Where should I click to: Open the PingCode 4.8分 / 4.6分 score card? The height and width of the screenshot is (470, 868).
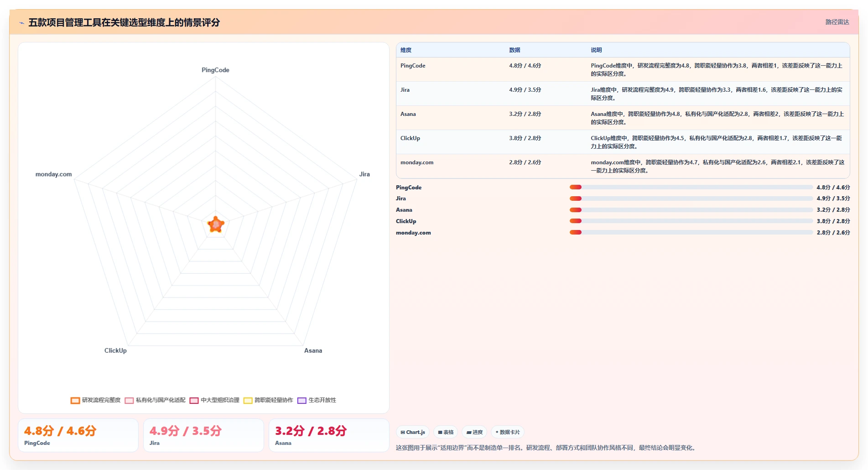[78, 435]
